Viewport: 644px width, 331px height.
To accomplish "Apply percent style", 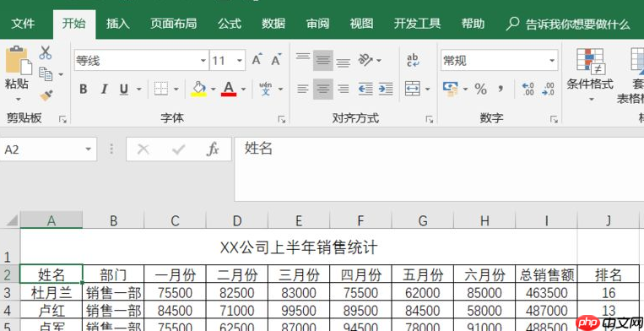I will click(x=480, y=89).
